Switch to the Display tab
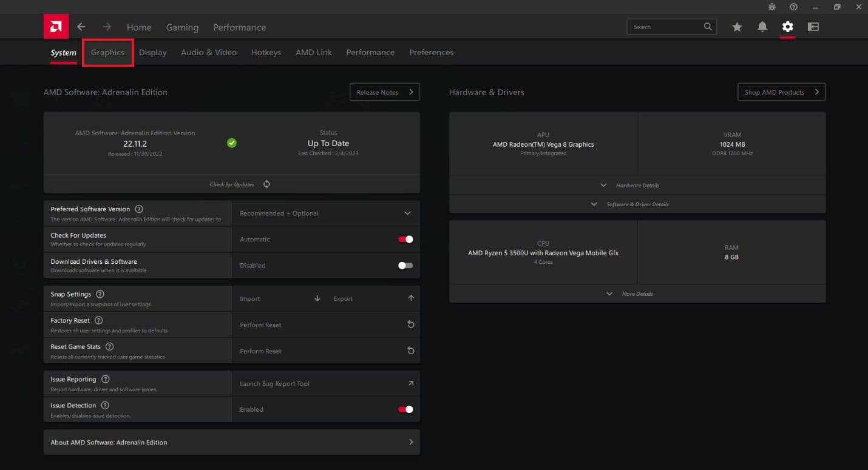Image resolution: width=868 pixels, height=470 pixels. [153, 52]
